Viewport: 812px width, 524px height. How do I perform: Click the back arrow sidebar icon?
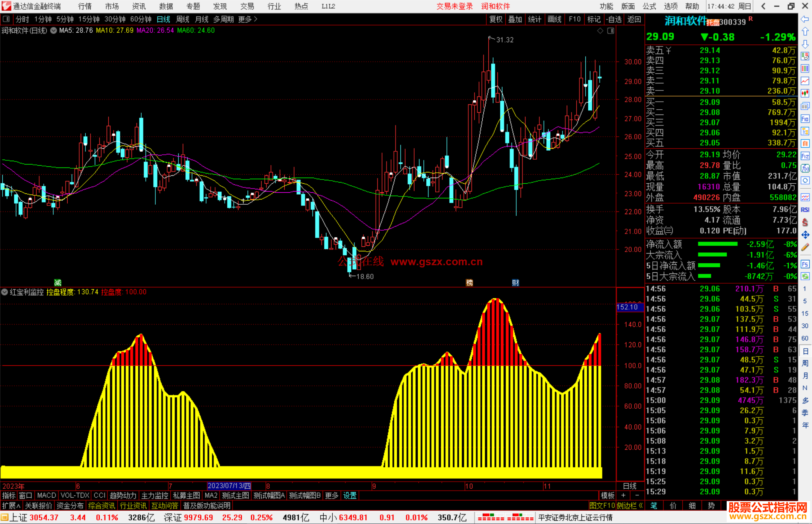(x=805, y=19)
